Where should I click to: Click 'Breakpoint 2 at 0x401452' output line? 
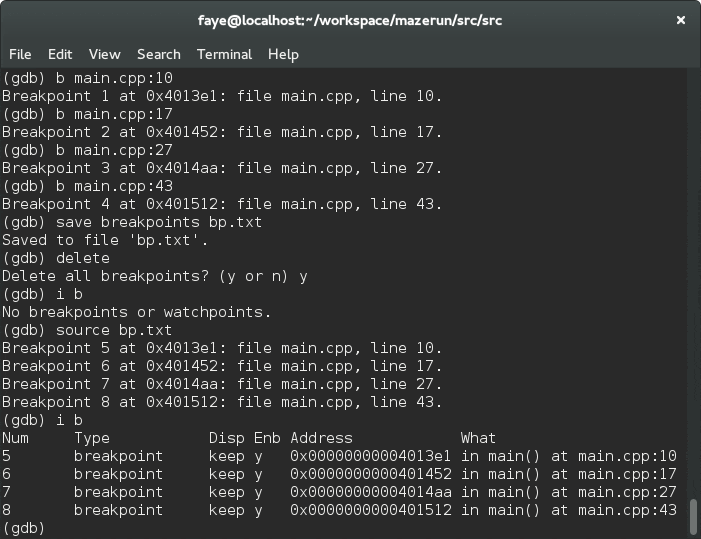click(x=222, y=132)
